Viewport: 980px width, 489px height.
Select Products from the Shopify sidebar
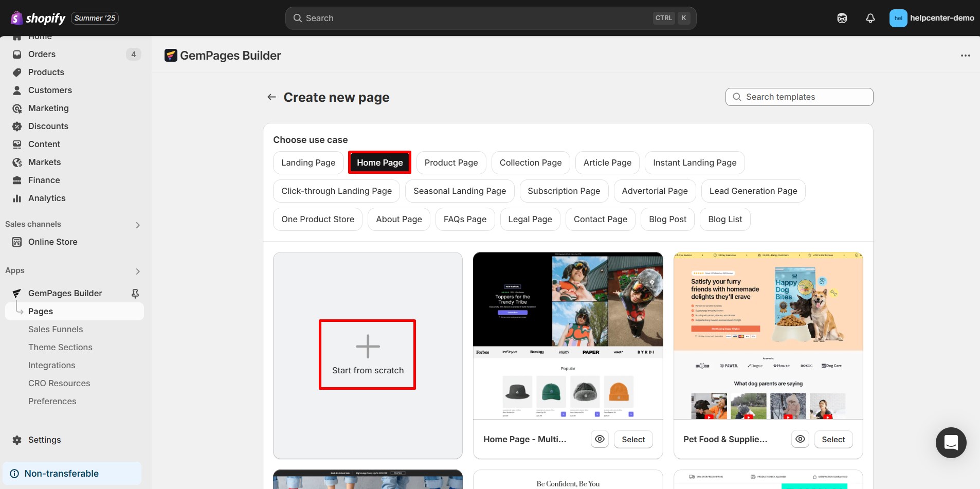click(x=46, y=72)
